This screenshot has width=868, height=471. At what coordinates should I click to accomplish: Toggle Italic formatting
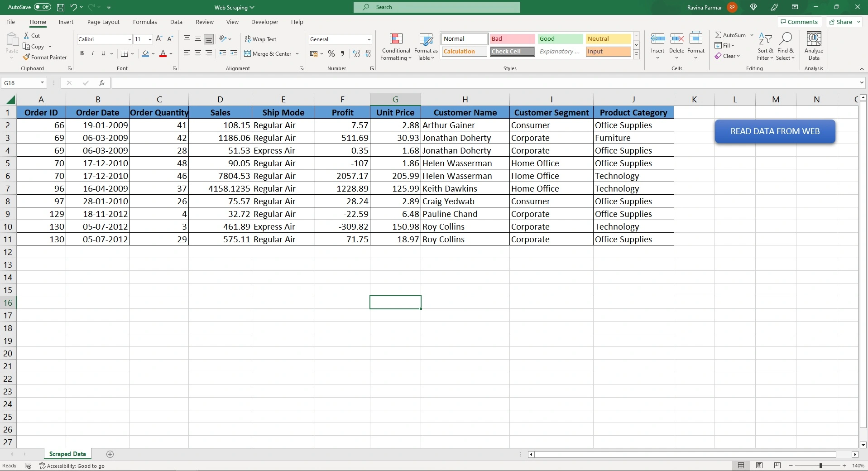click(92, 53)
